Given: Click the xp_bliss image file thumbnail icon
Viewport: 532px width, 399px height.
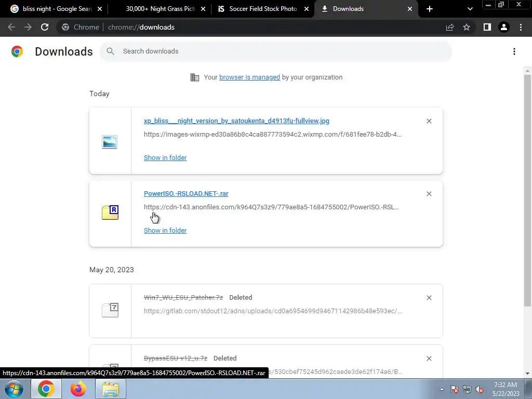Looking at the screenshot, I should click(110, 142).
